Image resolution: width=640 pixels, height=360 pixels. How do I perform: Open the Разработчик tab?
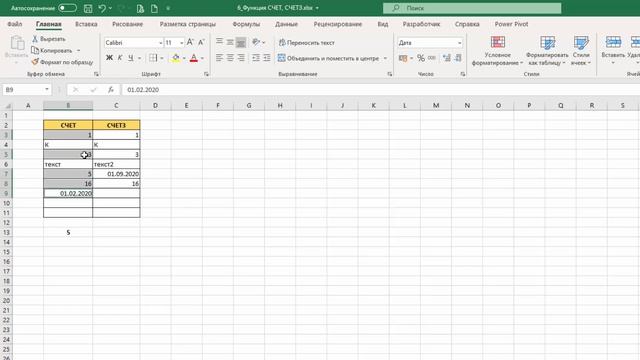[421, 24]
